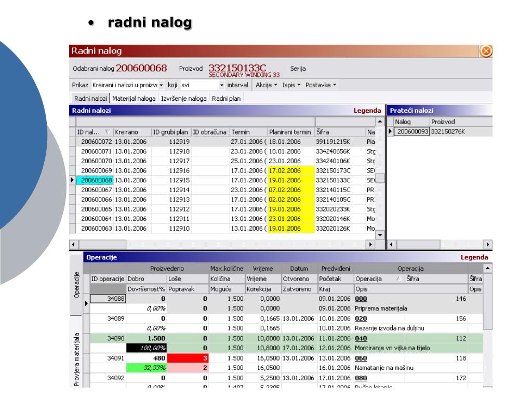Click left arrow of Prateći nalozi scrollbar
532x399 pixels.
pos(392,244)
